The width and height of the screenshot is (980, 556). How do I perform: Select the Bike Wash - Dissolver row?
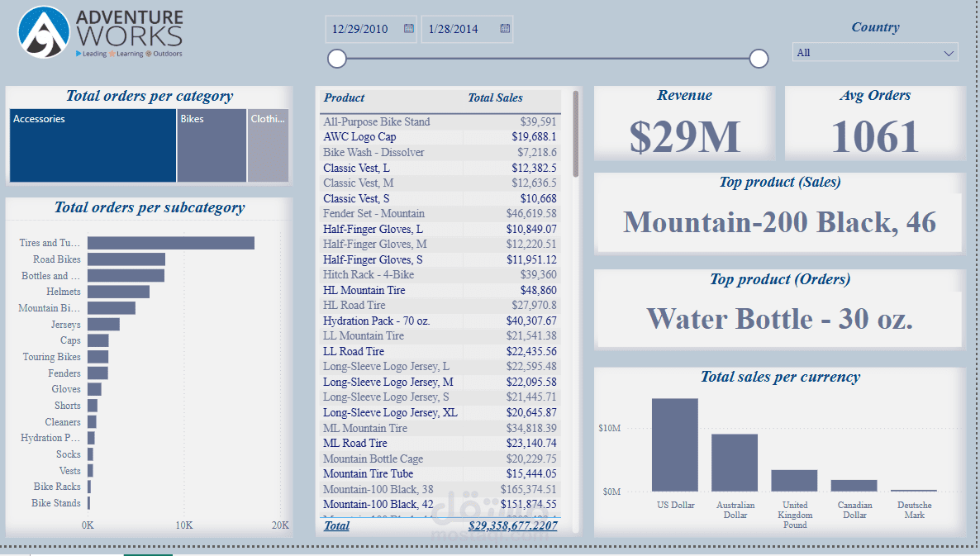[440, 153]
